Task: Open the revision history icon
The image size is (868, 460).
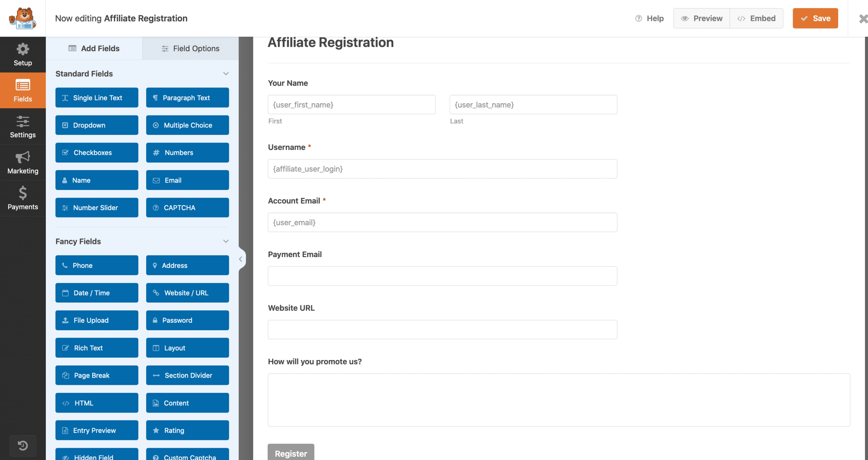Action: 22,445
